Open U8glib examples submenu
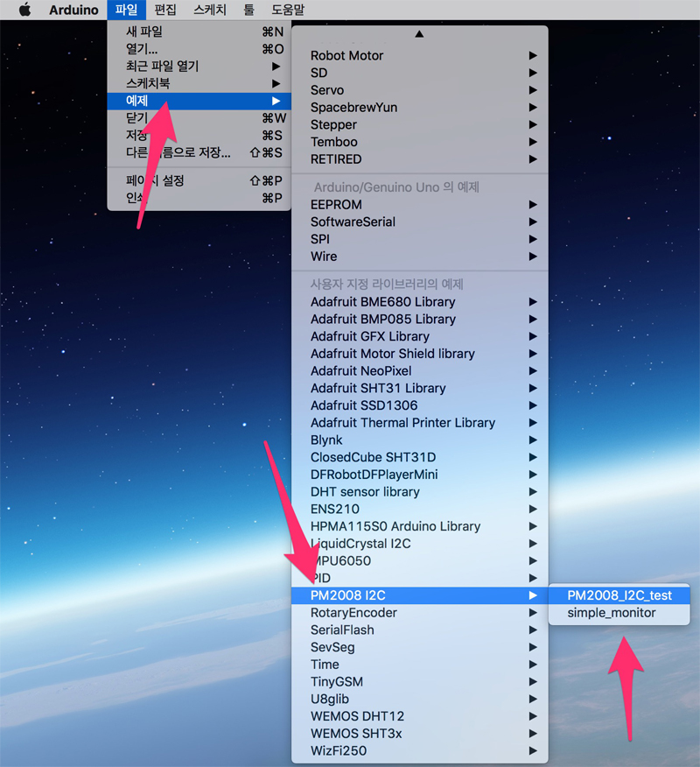The width and height of the screenshot is (700, 767). point(419,699)
